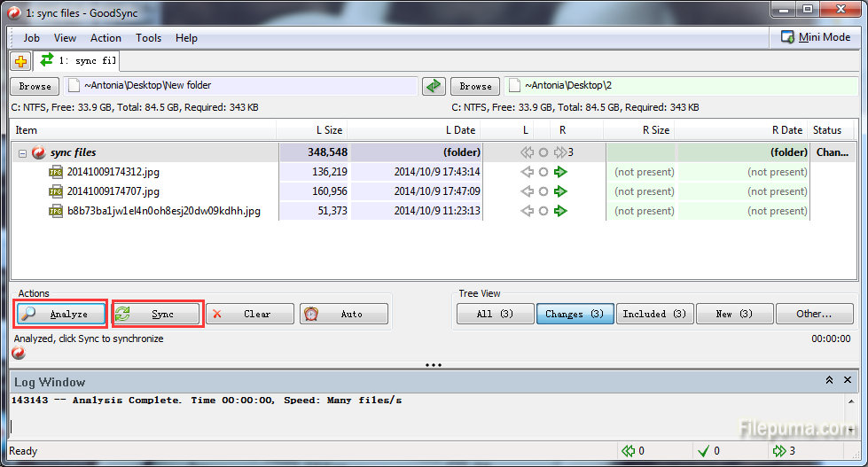The width and height of the screenshot is (868, 467).
Task: Toggle the Changes (3) tree view filter
Action: [x=574, y=314]
